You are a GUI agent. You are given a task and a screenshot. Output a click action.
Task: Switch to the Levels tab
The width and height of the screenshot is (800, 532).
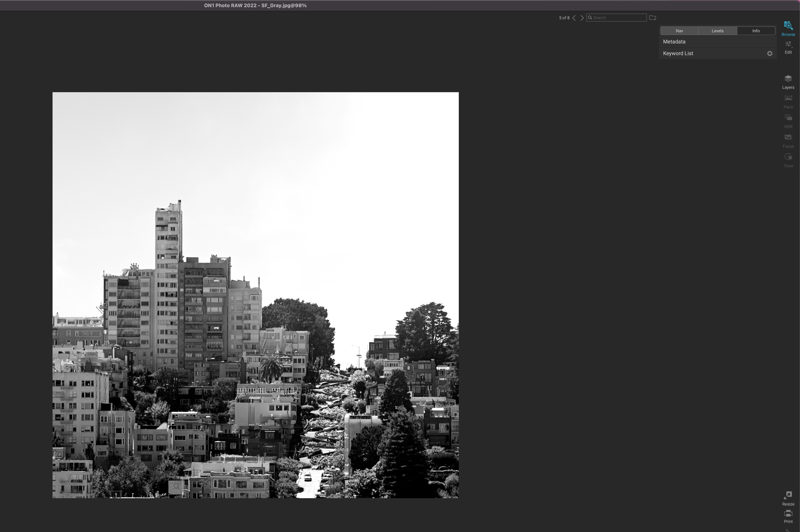pos(717,31)
